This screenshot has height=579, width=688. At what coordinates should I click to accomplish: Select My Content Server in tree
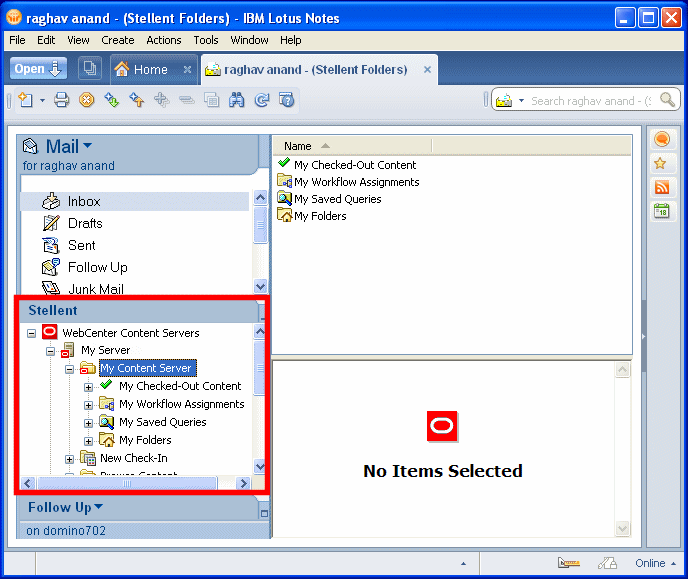point(146,368)
